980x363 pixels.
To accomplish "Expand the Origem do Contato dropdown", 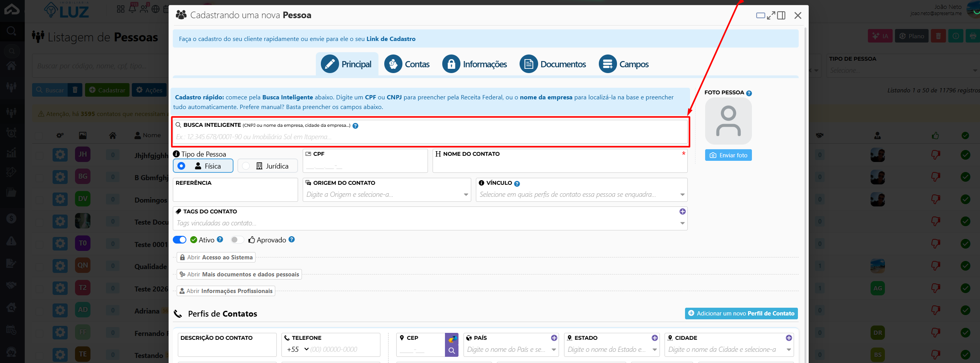I will tap(466, 194).
